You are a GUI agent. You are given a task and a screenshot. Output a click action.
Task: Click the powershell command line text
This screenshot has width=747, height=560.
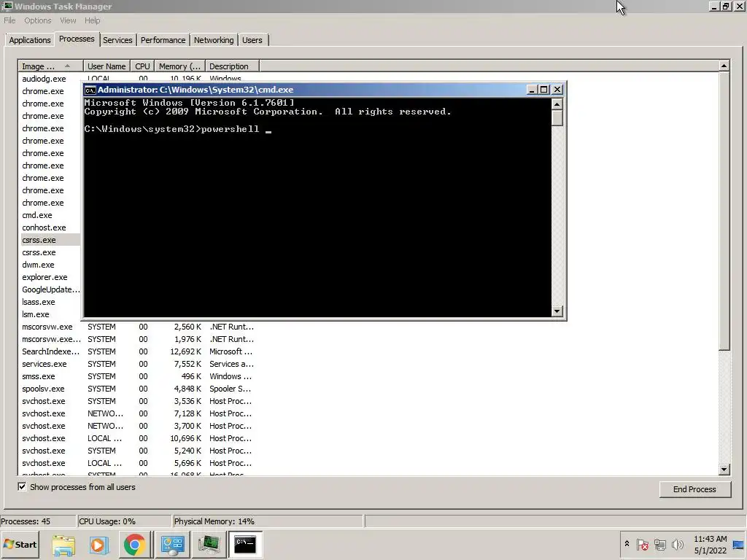point(230,129)
